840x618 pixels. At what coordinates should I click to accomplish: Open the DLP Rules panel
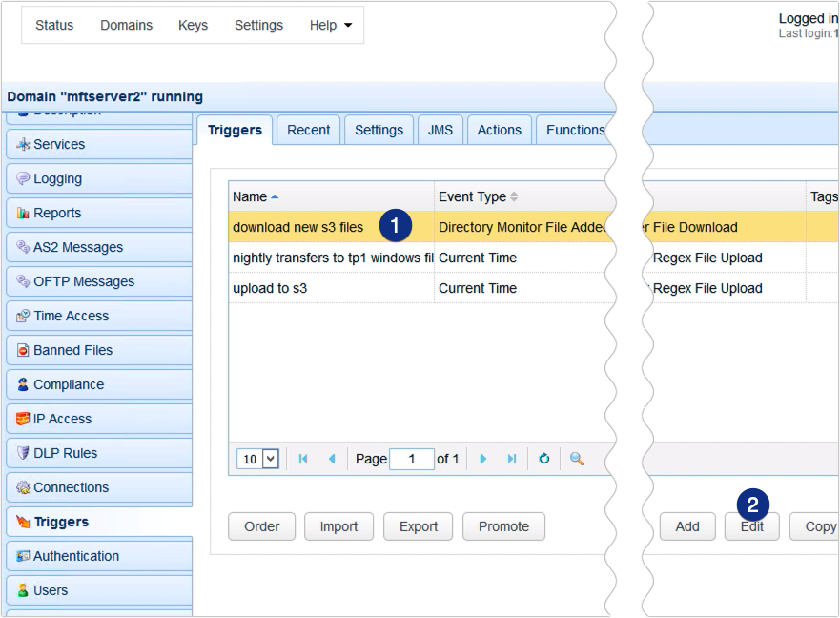(x=63, y=453)
